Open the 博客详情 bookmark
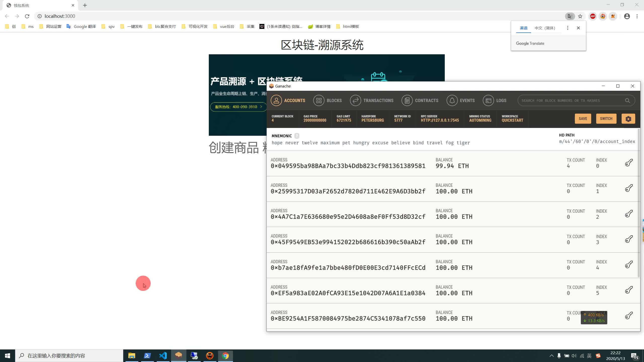This screenshot has width=644, height=362. coord(319,26)
